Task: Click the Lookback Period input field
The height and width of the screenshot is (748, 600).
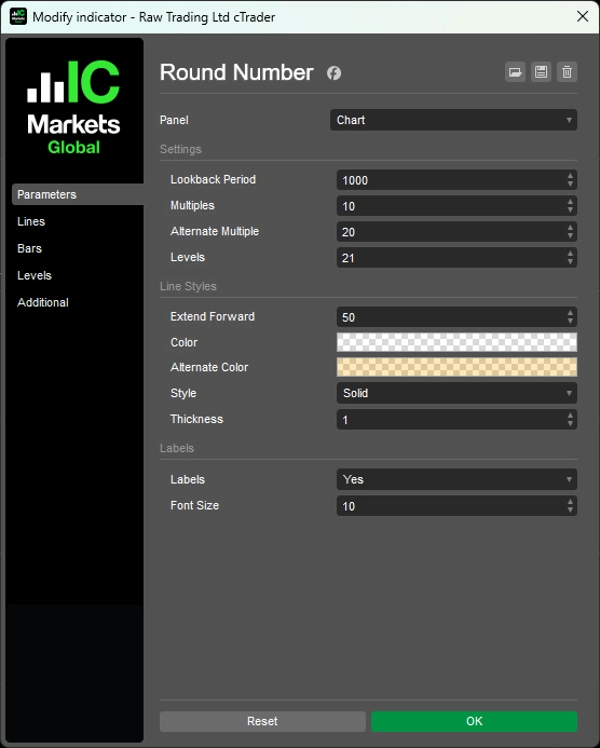Action: tap(448, 180)
